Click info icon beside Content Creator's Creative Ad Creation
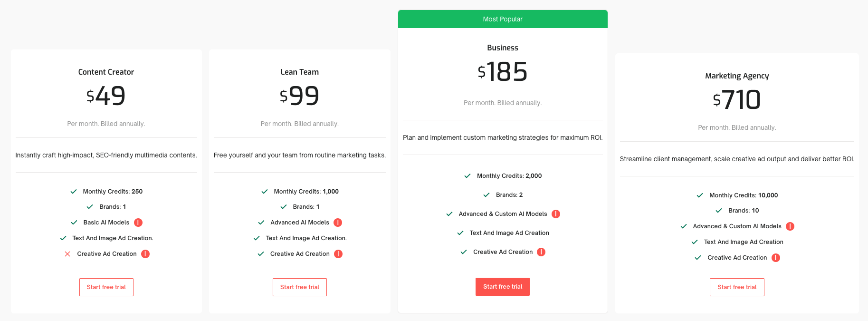868x321 pixels. point(146,253)
